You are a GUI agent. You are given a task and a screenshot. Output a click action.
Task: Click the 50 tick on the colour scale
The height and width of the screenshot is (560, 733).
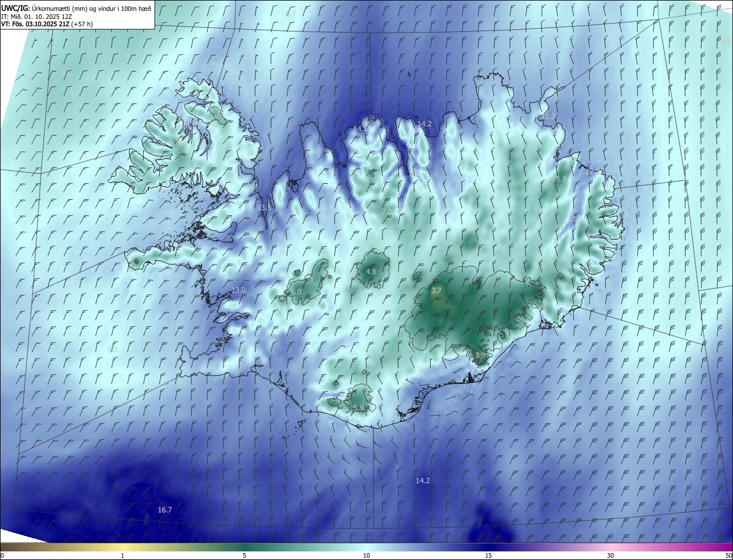tap(728, 555)
